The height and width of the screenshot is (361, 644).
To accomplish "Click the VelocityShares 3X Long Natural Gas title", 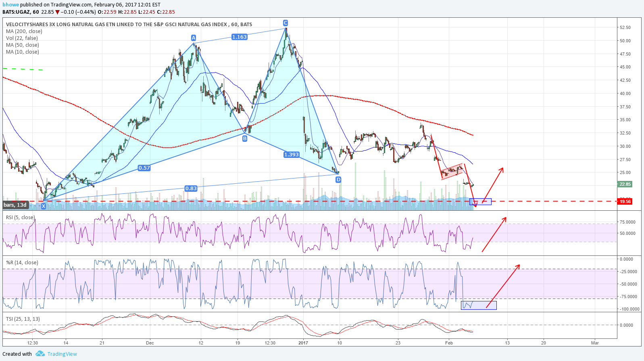I will pos(129,25).
